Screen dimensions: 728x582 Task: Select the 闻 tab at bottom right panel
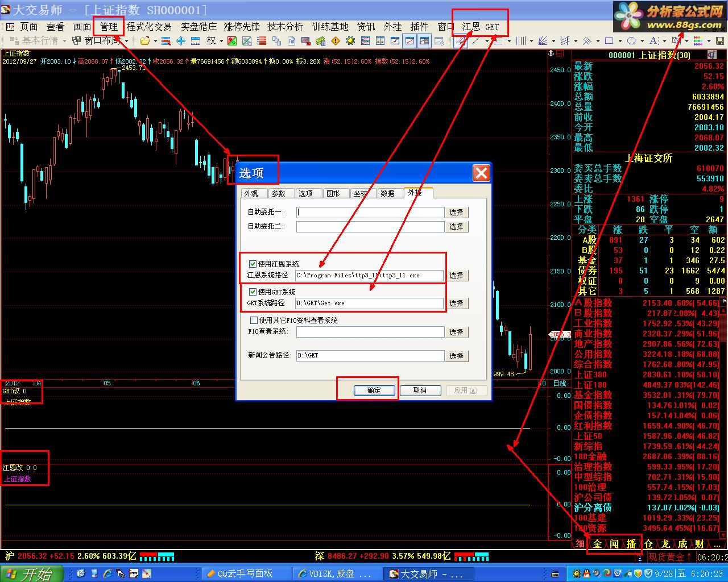click(x=614, y=544)
